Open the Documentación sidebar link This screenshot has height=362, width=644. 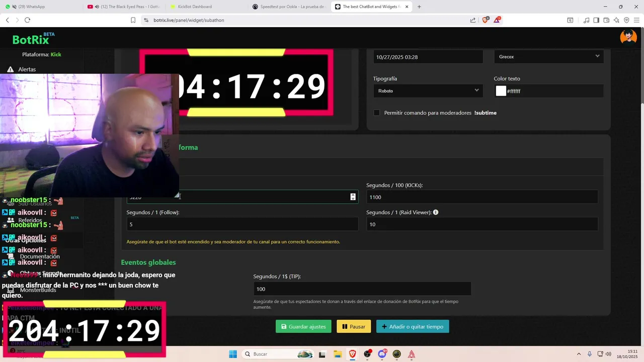click(x=40, y=256)
